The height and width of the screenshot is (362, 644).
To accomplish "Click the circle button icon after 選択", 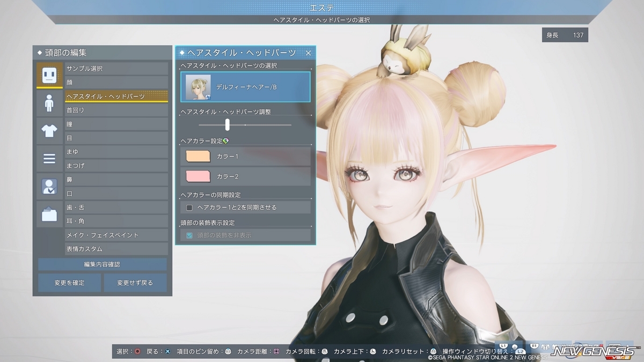I will 137,351.
